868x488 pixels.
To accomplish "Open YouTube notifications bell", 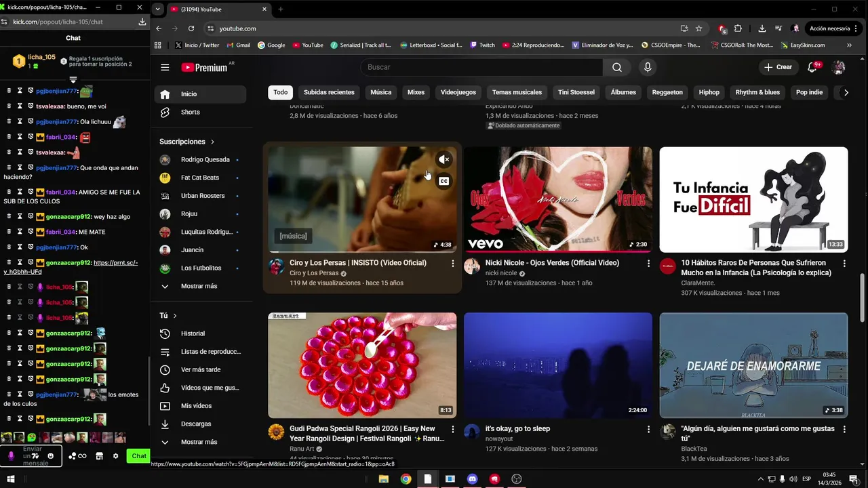I will (x=812, y=67).
